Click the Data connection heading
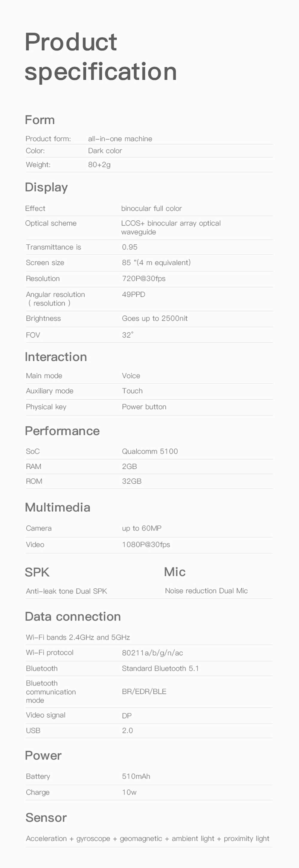This screenshot has height=868, width=299. tap(73, 617)
